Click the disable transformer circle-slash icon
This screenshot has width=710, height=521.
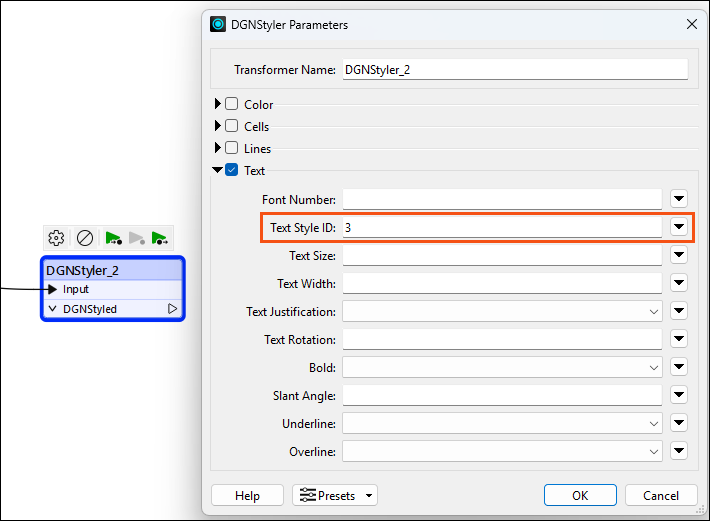(x=85, y=238)
